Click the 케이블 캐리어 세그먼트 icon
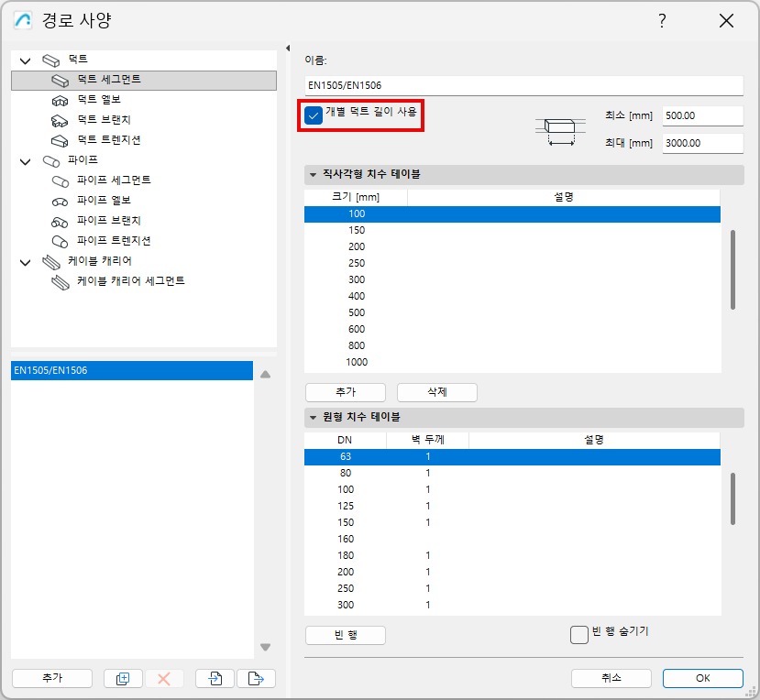Screen dimensions: 760x700 coord(61,282)
